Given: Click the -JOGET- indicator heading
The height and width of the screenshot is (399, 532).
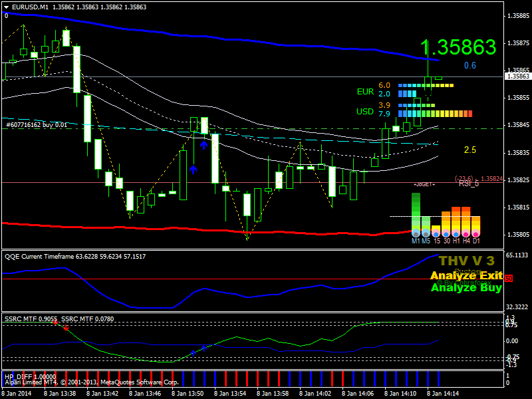Looking at the screenshot, I should click(424, 184).
